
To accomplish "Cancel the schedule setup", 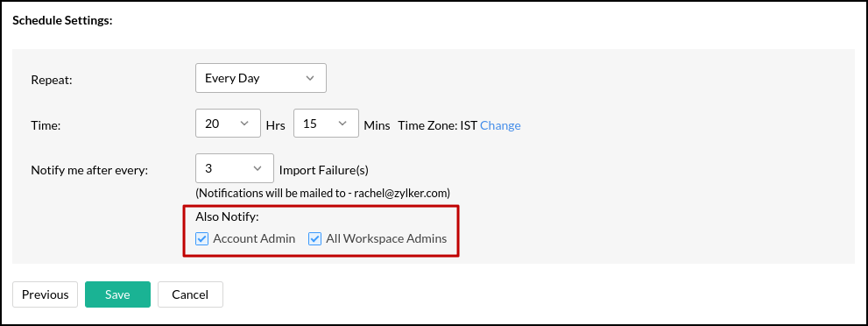I will coord(190,294).
